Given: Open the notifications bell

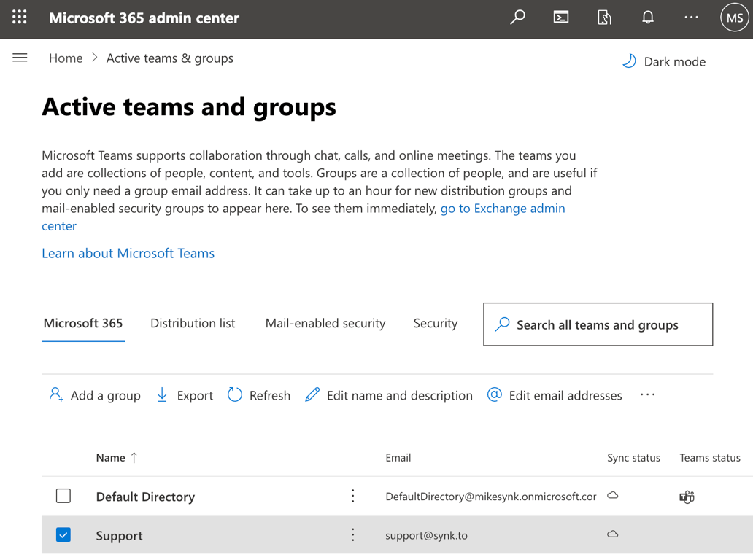Looking at the screenshot, I should point(648,17).
